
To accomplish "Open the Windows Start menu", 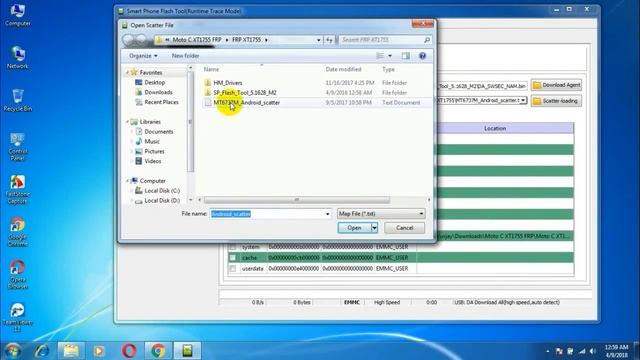I will click(13, 351).
